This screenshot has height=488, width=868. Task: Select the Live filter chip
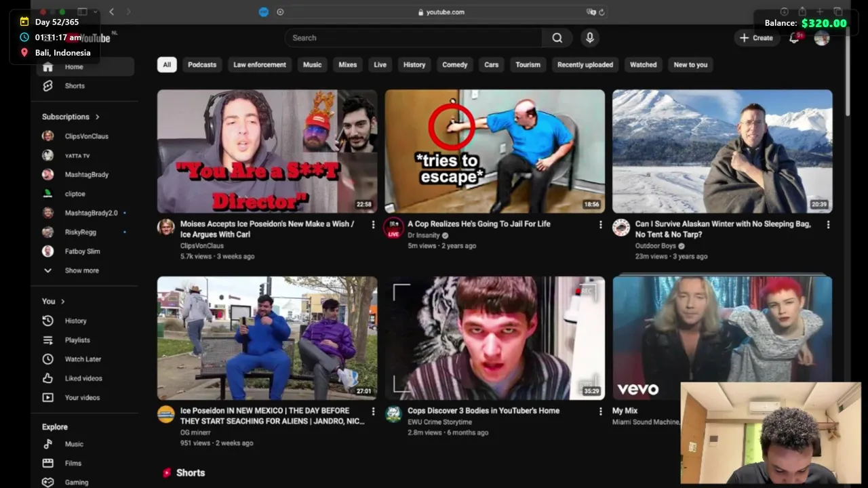click(x=380, y=65)
